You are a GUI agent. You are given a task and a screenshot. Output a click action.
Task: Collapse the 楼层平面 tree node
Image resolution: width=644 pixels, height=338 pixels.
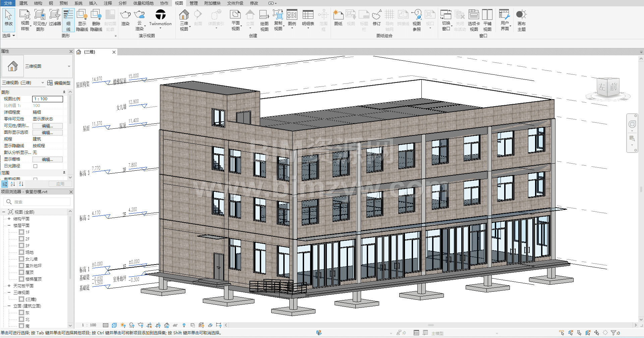coord(9,225)
